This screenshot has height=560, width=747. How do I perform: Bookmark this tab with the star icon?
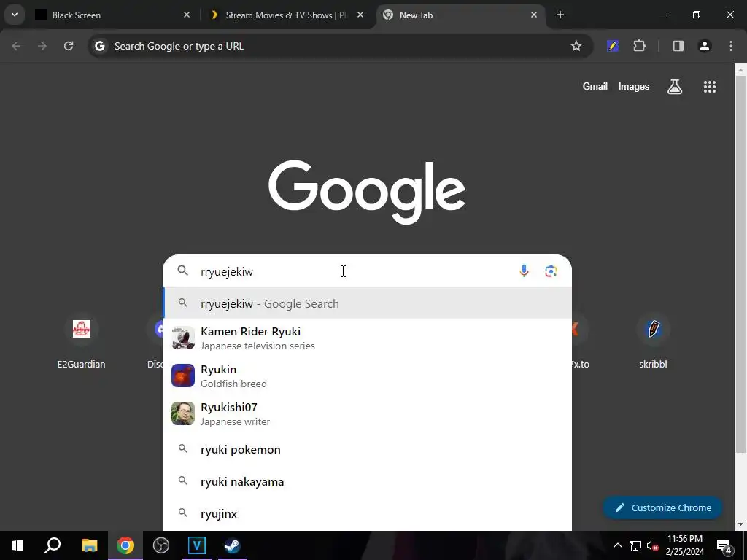576,46
